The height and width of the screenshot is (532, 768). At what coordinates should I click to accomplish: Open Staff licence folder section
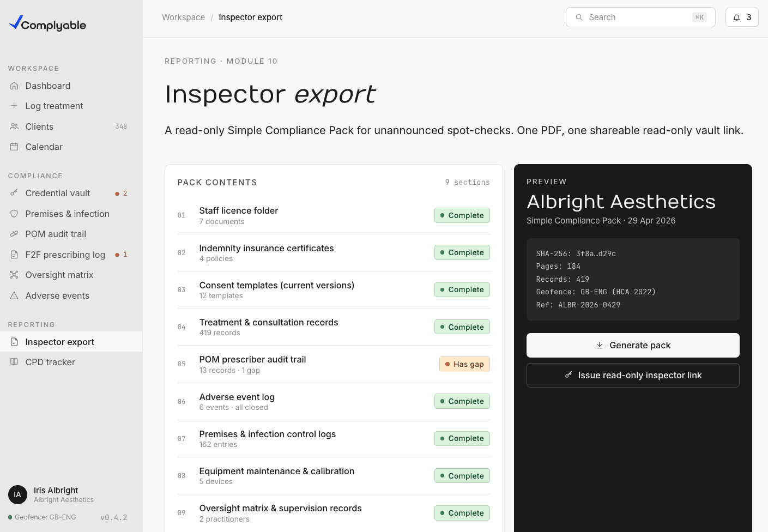[x=334, y=215]
